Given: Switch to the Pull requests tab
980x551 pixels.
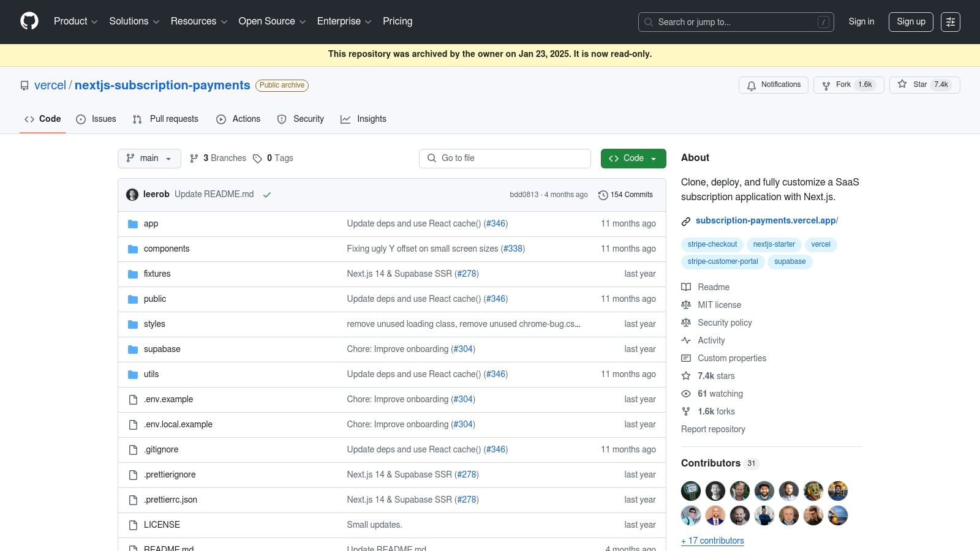Looking at the screenshot, I should click(165, 119).
